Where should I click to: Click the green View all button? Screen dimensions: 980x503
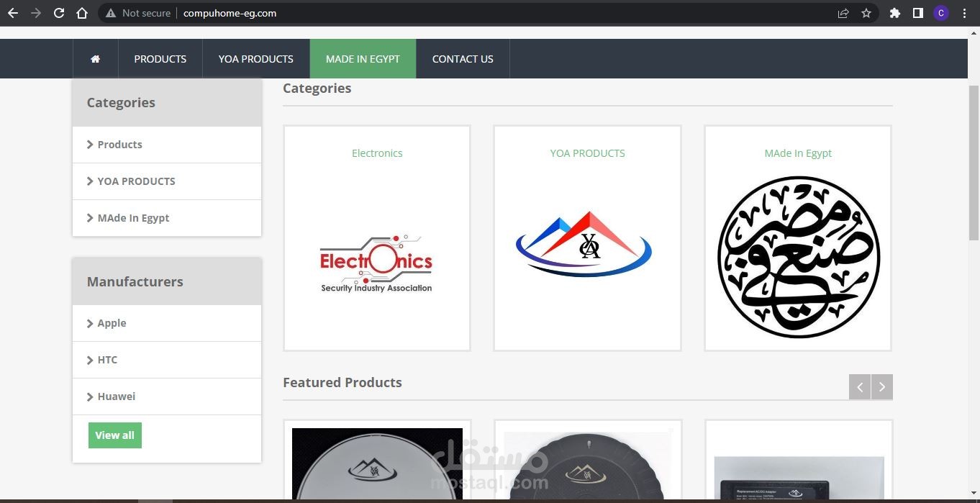pos(115,435)
